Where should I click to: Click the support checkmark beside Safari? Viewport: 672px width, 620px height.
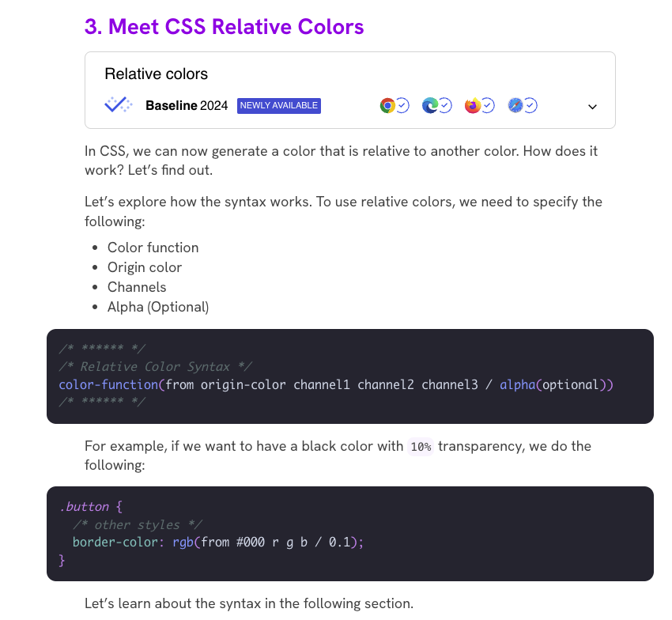[x=531, y=105]
